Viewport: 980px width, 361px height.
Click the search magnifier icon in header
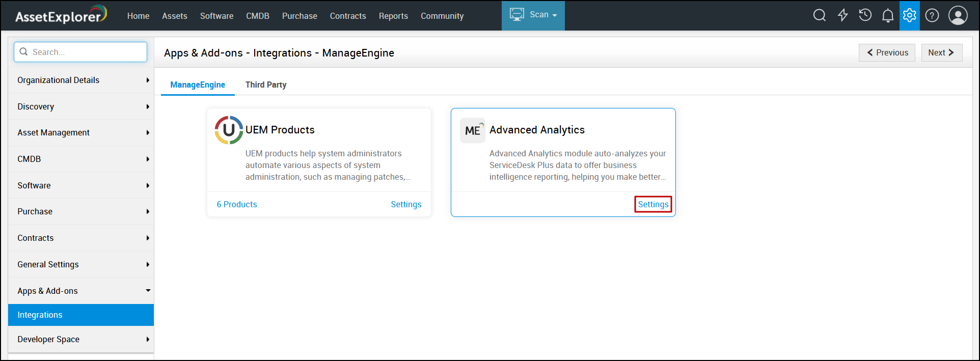(819, 16)
